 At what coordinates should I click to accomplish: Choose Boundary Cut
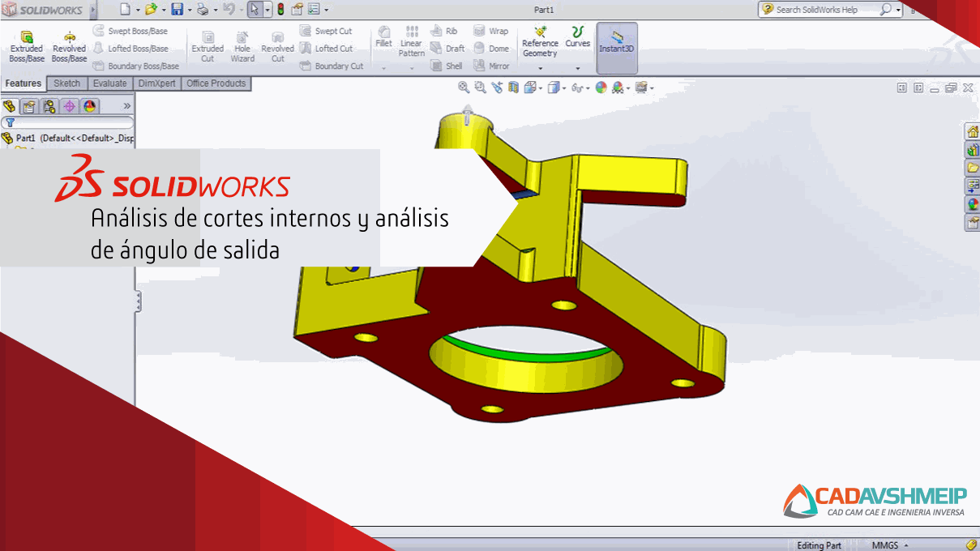click(332, 66)
